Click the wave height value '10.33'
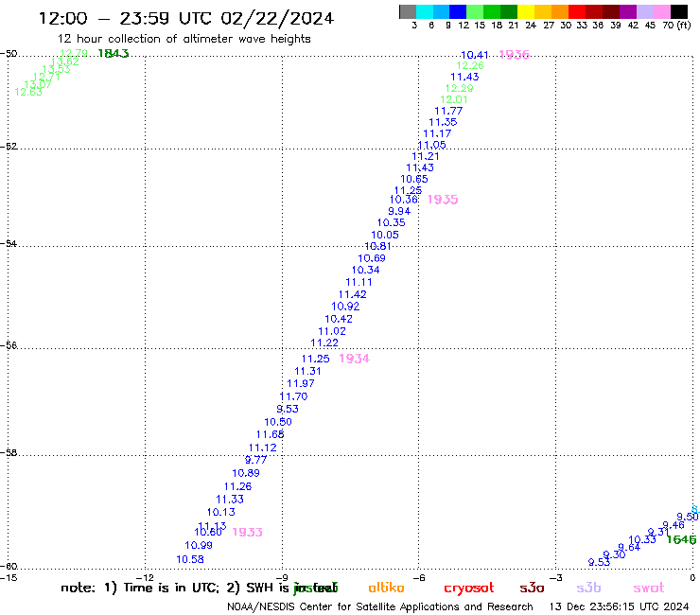The height and width of the screenshot is (615, 700). tap(642, 539)
